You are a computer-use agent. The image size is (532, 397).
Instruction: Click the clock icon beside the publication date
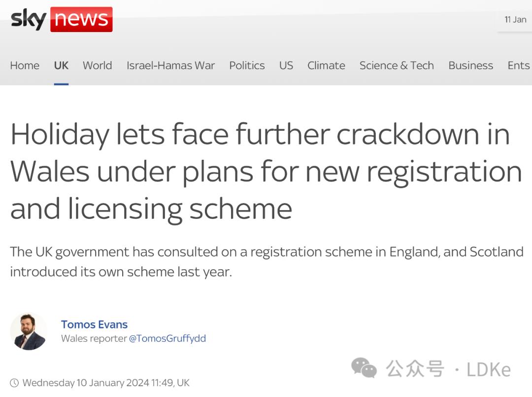click(x=14, y=383)
